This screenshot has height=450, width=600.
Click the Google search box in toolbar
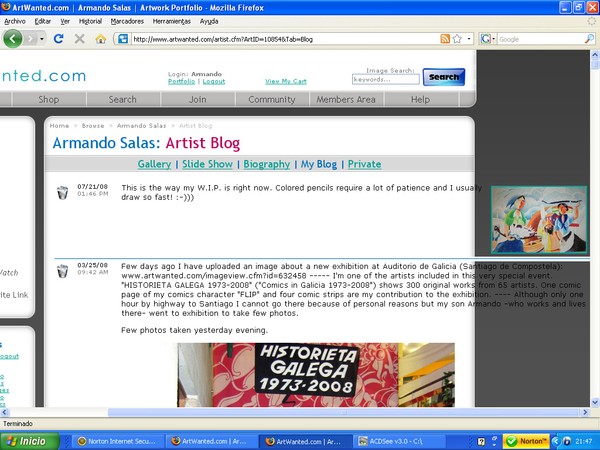click(x=541, y=39)
